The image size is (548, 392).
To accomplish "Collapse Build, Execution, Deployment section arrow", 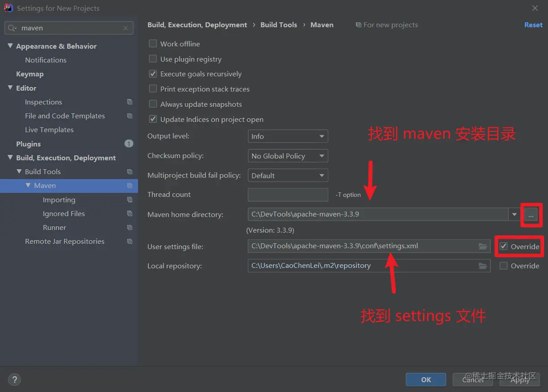I will pos(10,158).
